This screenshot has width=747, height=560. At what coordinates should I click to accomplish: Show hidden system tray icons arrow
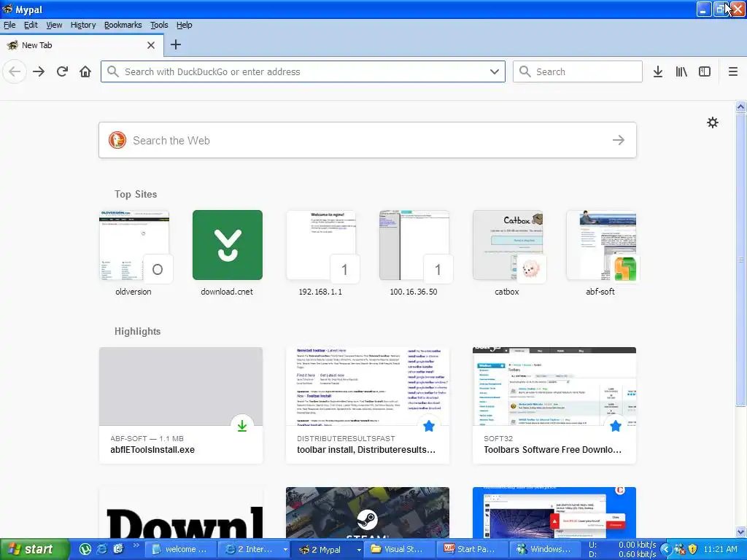(x=665, y=550)
